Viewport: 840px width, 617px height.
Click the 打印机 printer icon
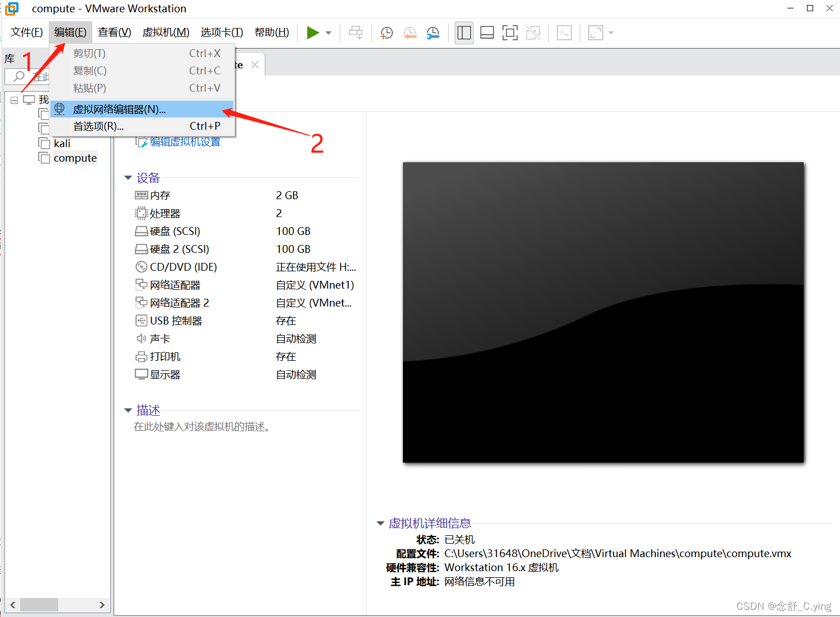pyautogui.click(x=141, y=356)
